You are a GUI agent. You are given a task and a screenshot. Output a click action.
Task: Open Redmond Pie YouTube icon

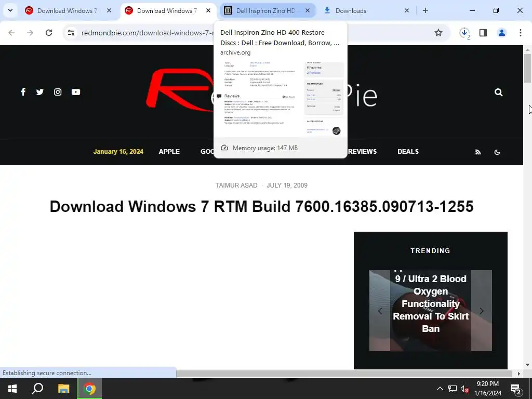point(76,92)
